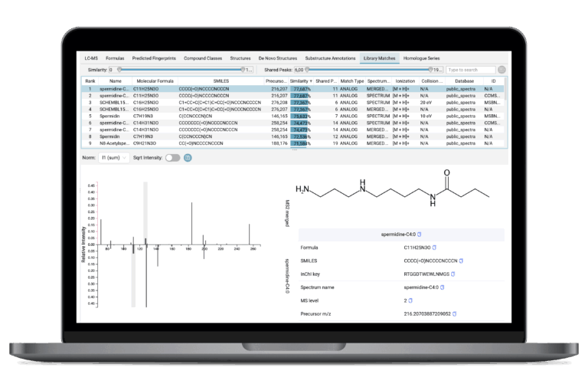Switch to the De Novo Structures tab
Viewport: 588px width, 374px height.
[x=277, y=58]
